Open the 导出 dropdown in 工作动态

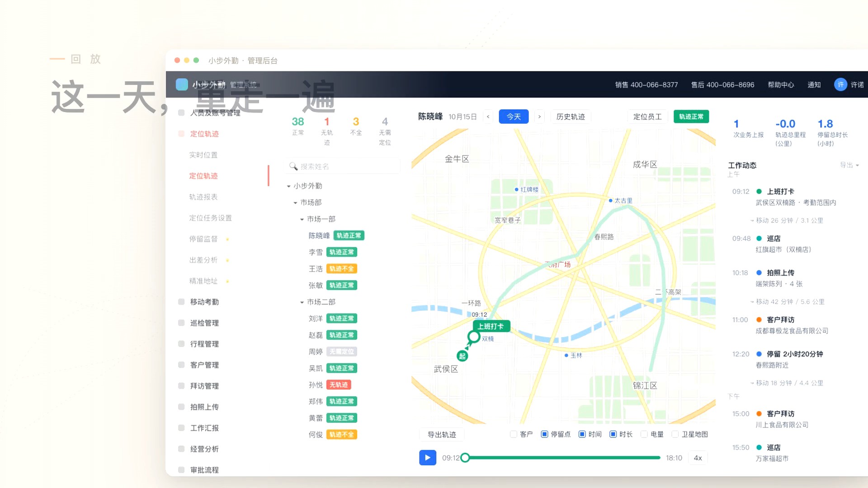pyautogui.click(x=849, y=165)
